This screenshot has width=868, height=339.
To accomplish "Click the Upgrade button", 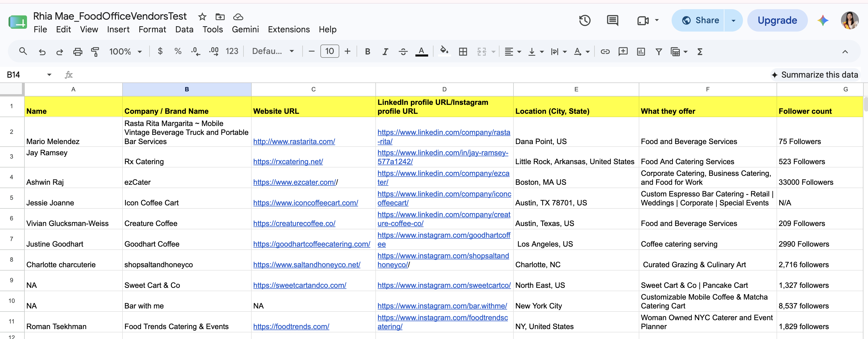I will click(x=777, y=21).
